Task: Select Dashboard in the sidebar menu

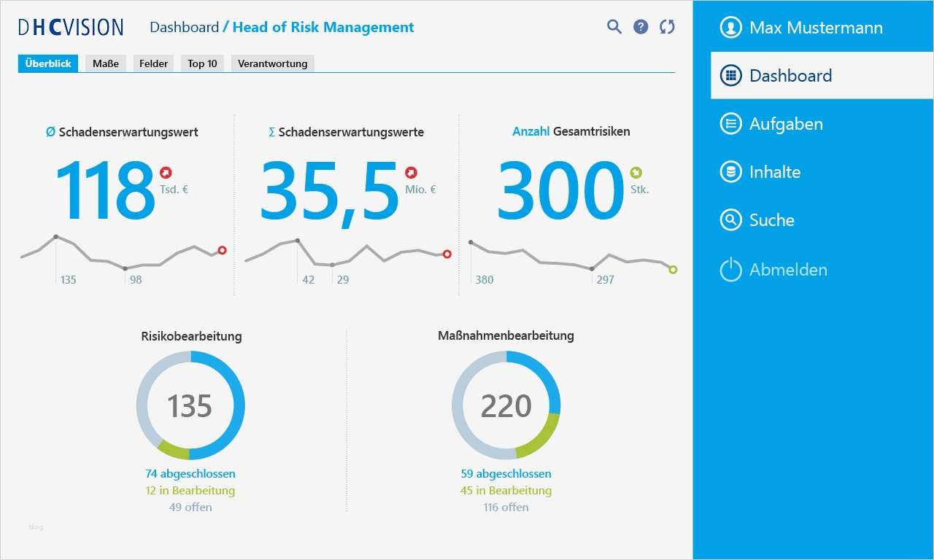Action: pos(822,75)
